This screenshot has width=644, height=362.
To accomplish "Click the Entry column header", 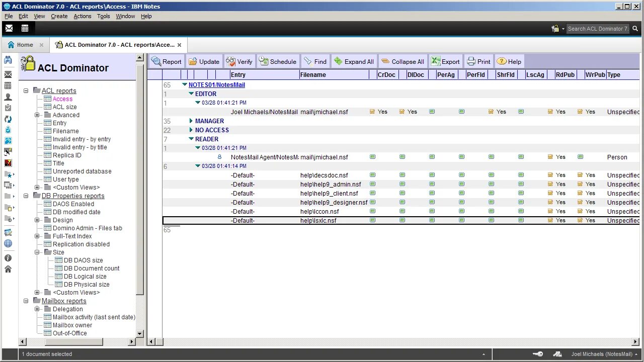I will 264,75.
